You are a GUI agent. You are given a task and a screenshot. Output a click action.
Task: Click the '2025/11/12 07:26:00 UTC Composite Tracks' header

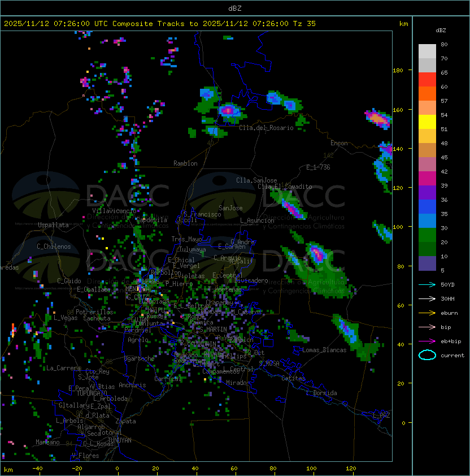point(94,24)
